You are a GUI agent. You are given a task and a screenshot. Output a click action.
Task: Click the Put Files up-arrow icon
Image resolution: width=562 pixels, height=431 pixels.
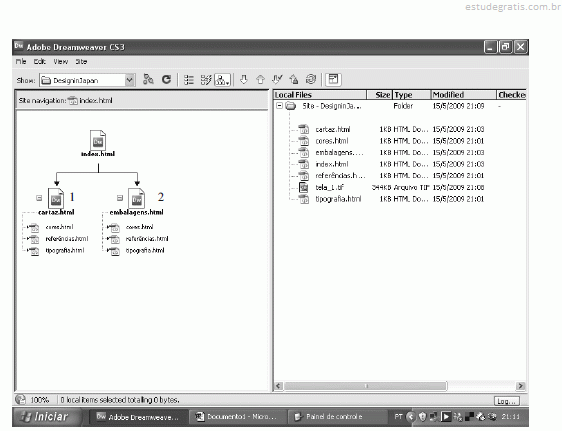pos(260,80)
